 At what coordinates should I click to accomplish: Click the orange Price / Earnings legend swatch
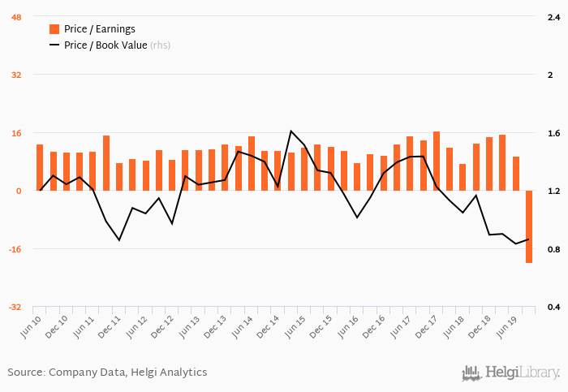(54, 28)
